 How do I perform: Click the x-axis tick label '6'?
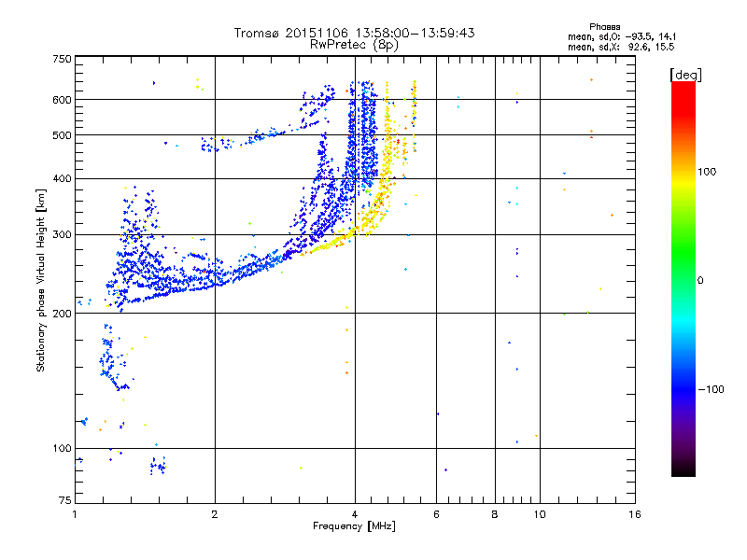(436, 514)
